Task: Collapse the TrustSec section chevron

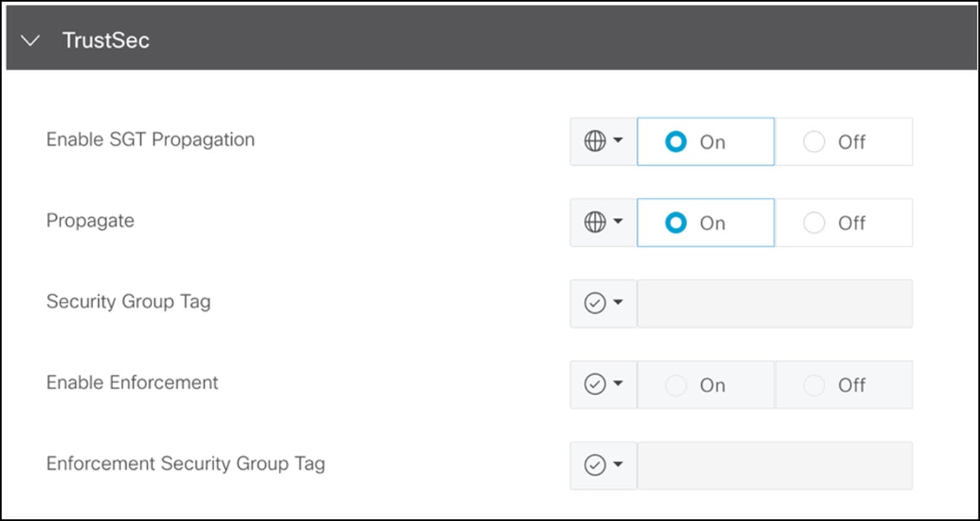Action: coord(31,41)
